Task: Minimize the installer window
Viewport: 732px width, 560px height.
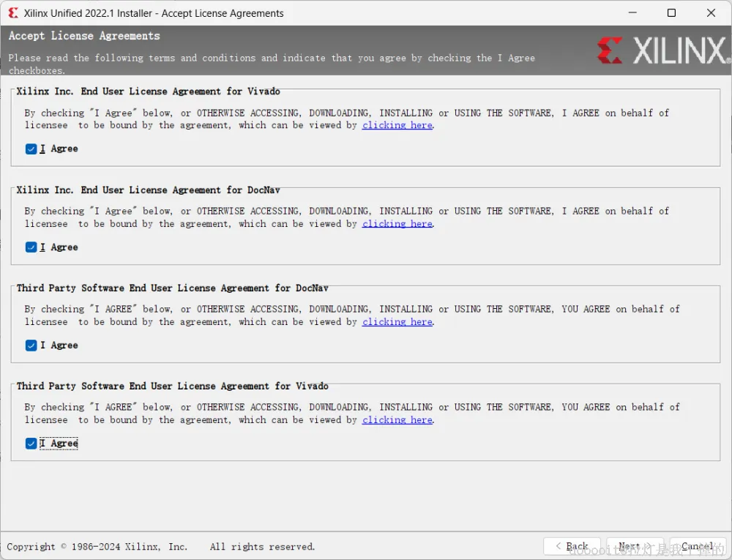Action: [632, 12]
